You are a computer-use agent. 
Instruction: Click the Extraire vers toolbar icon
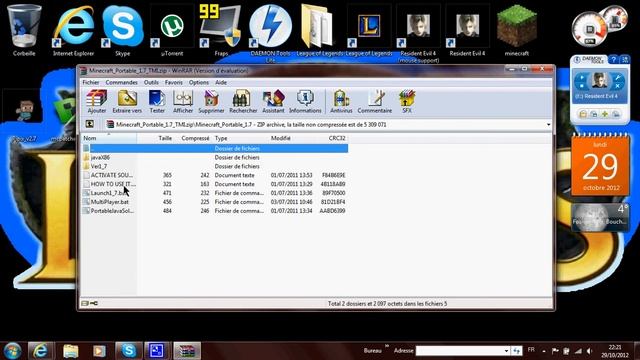click(127, 102)
